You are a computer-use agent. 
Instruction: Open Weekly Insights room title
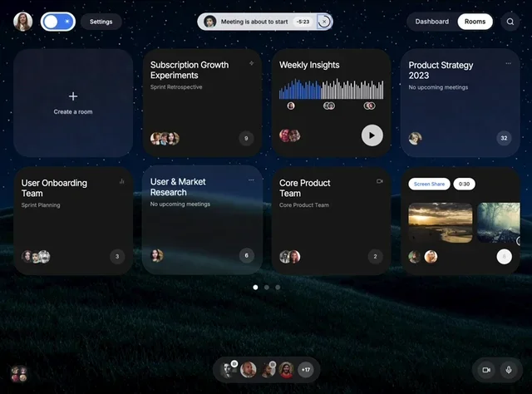tap(309, 65)
